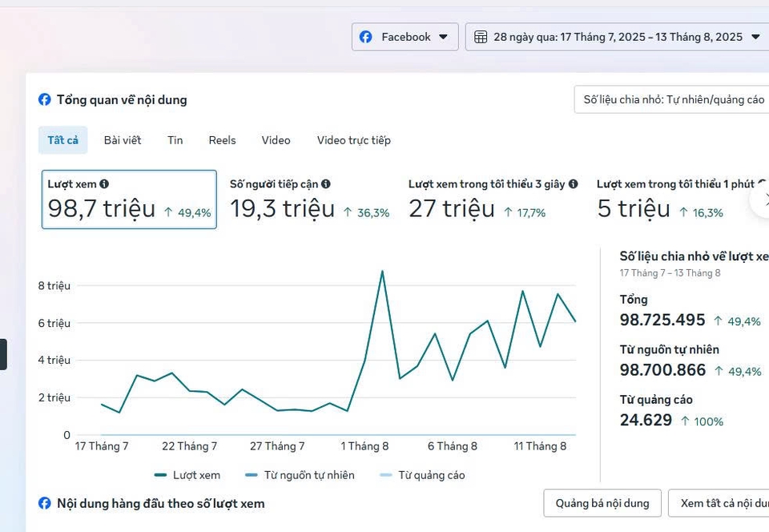
Task: Click info icon next to Số người tiếp cận
Action: [326, 184]
